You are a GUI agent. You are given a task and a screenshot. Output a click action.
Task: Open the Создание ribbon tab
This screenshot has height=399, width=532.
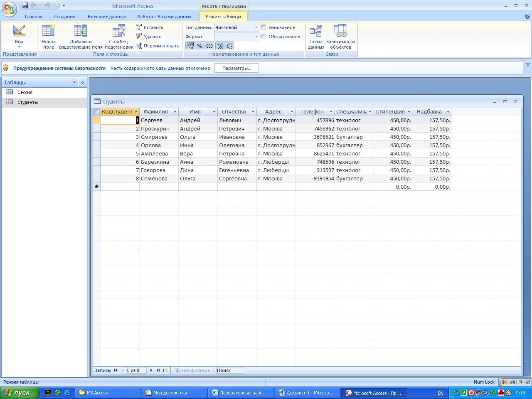coord(65,17)
